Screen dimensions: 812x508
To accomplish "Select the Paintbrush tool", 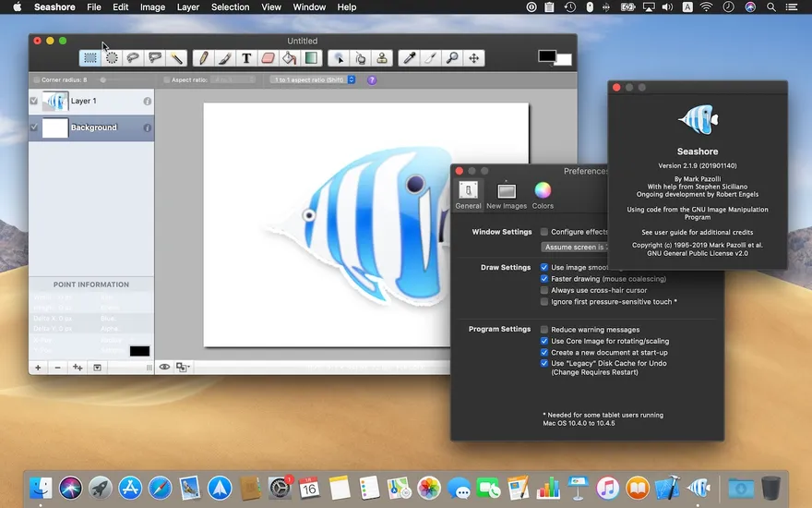I will click(225, 58).
